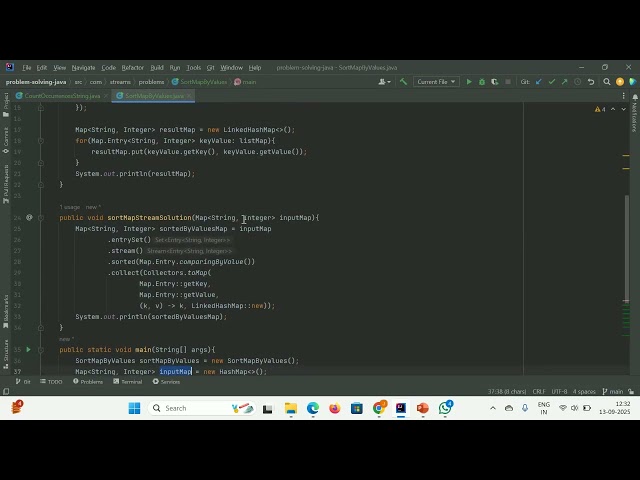Open the Services tool window button
Viewport: 640px width, 480px height.
pyautogui.click(x=166, y=382)
